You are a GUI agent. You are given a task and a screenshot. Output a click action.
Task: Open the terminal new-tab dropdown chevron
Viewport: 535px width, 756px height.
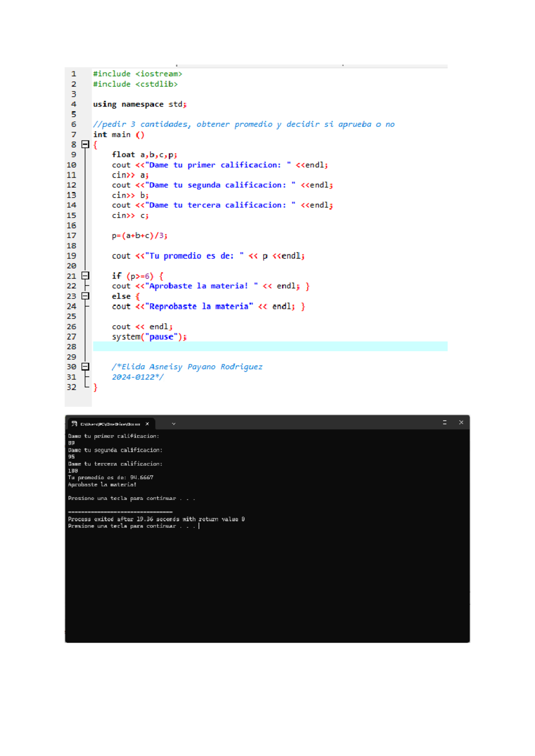click(x=173, y=424)
